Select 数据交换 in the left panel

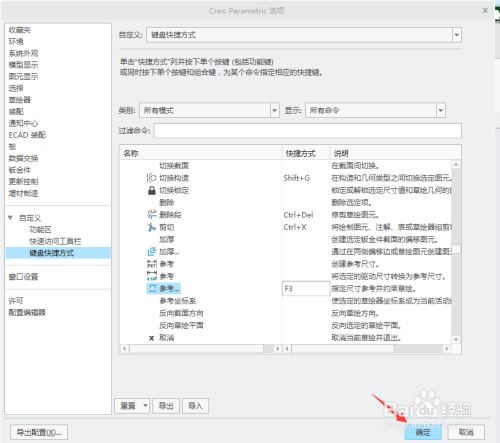pos(23,158)
